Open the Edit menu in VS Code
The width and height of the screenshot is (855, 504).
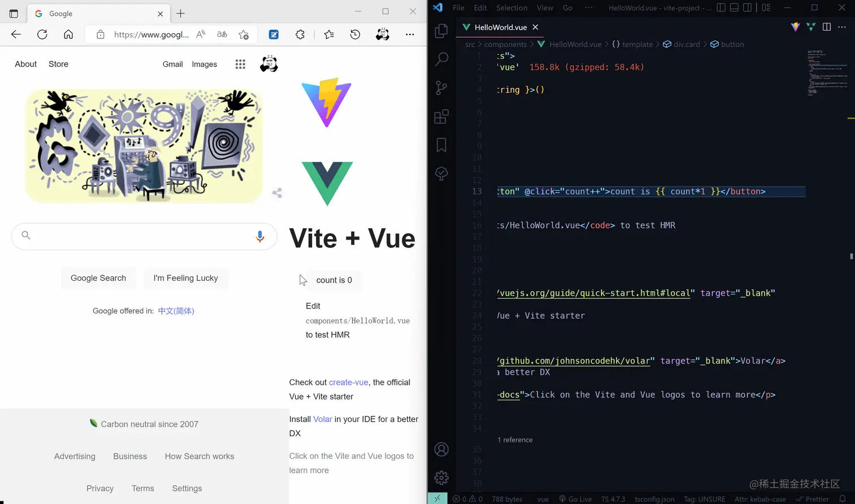point(481,8)
